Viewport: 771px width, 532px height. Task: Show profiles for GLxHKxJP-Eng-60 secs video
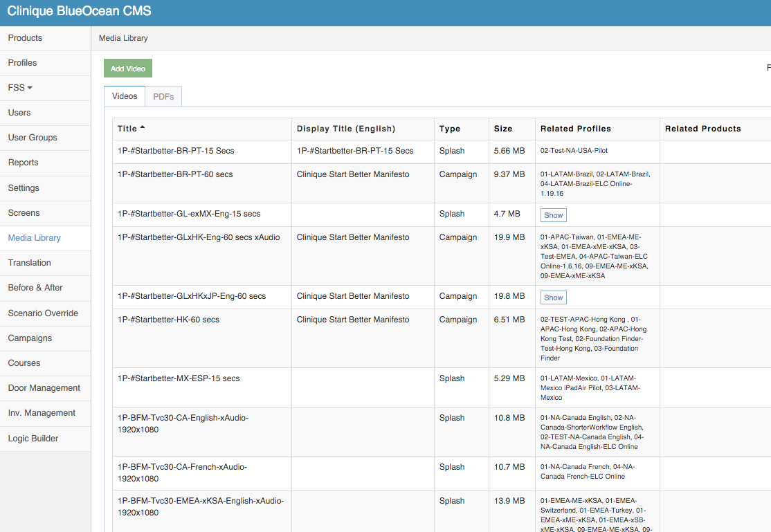pyautogui.click(x=553, y=297)
